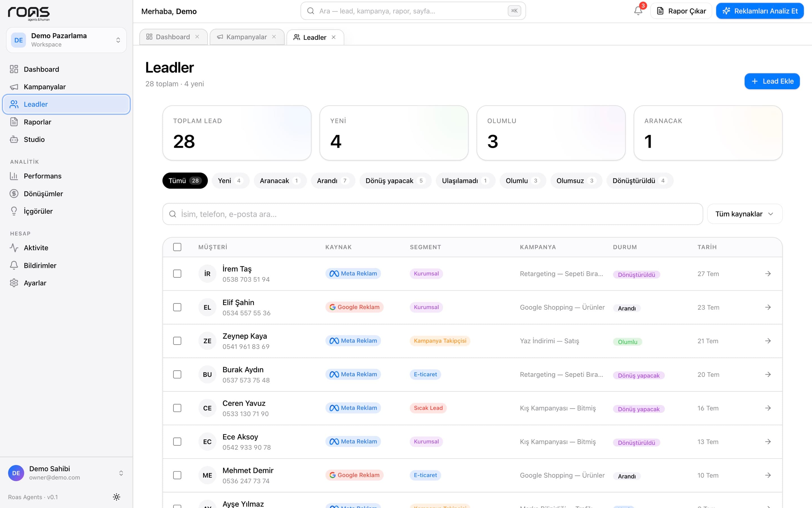Click the Performans bar chart icon
This screenshot has height=508, width=812.
tap(14, 176)
